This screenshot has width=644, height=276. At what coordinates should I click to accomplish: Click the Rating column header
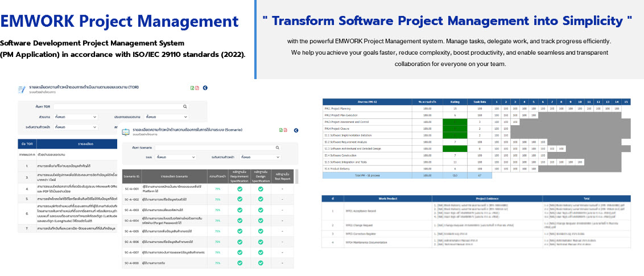point(455,101)
